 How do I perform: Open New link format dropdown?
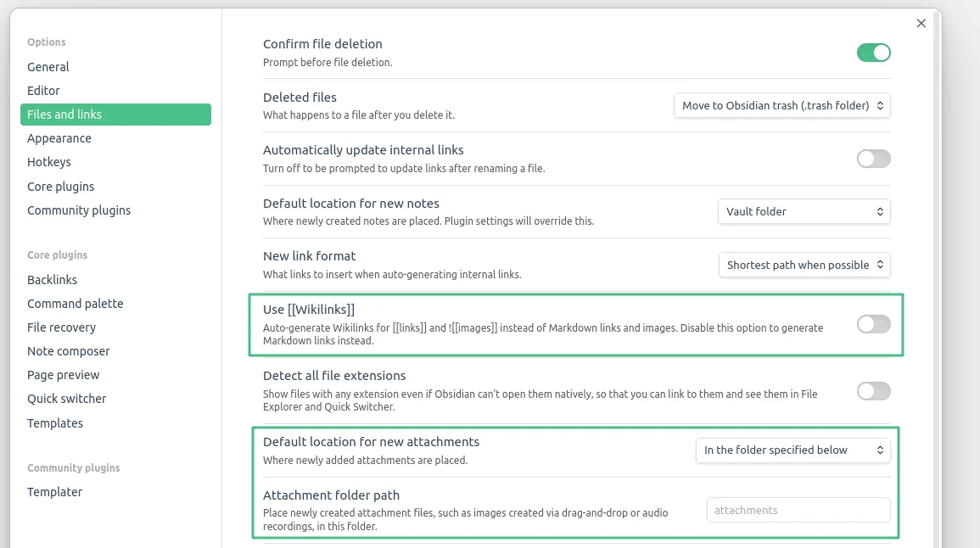(x=804, y=265)
